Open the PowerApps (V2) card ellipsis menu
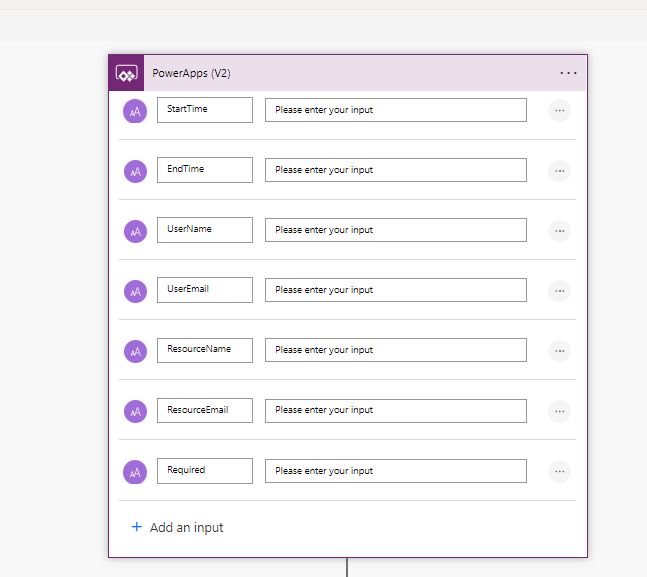Image resolution: width=647 pixels, height=577 pixels. click(x=568, y=73)
